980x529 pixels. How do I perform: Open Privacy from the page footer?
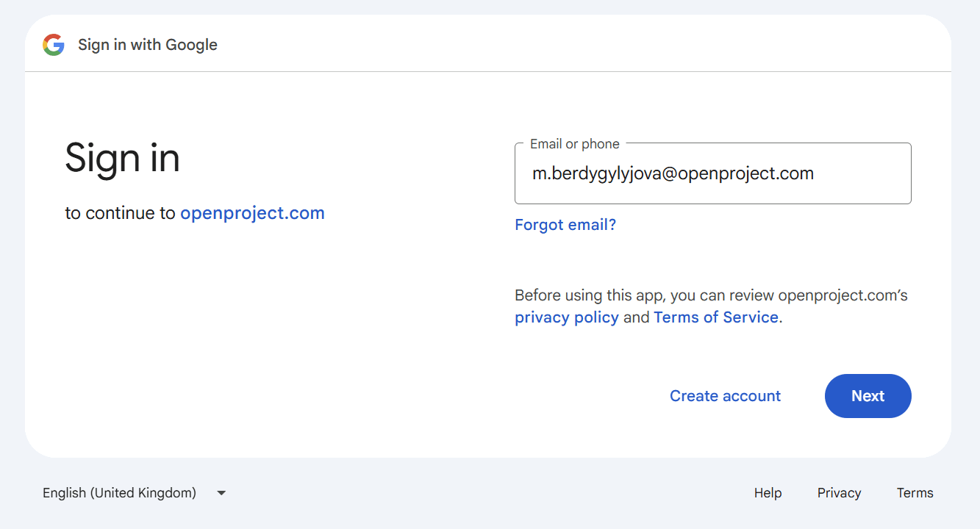pyautogui.click(x=839, y=493)
